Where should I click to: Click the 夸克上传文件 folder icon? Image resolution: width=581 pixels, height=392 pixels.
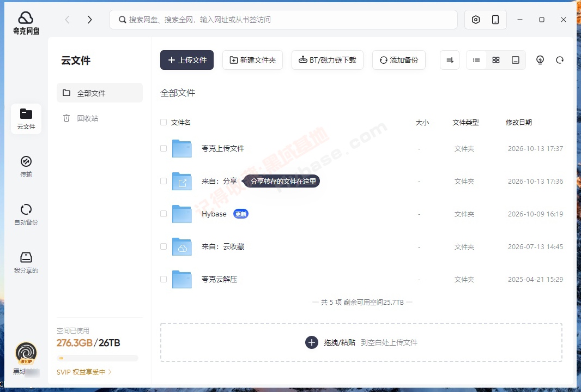(x=182, y=149)
